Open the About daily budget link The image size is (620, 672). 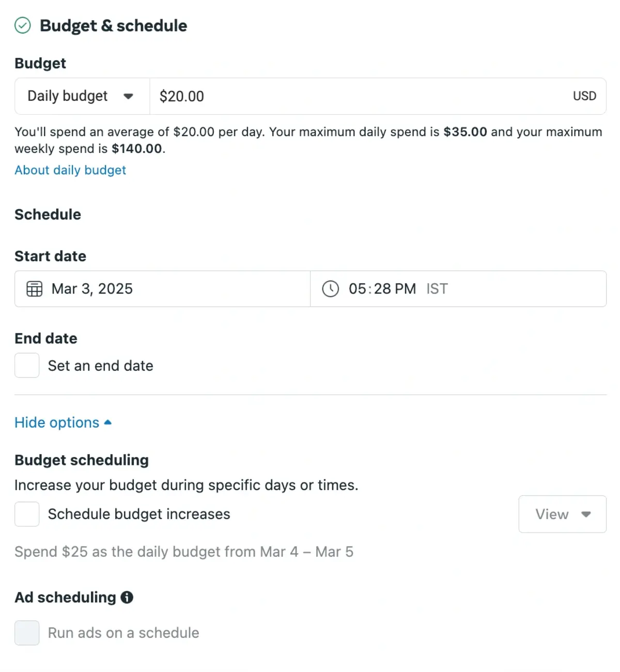tap(70, 170)
